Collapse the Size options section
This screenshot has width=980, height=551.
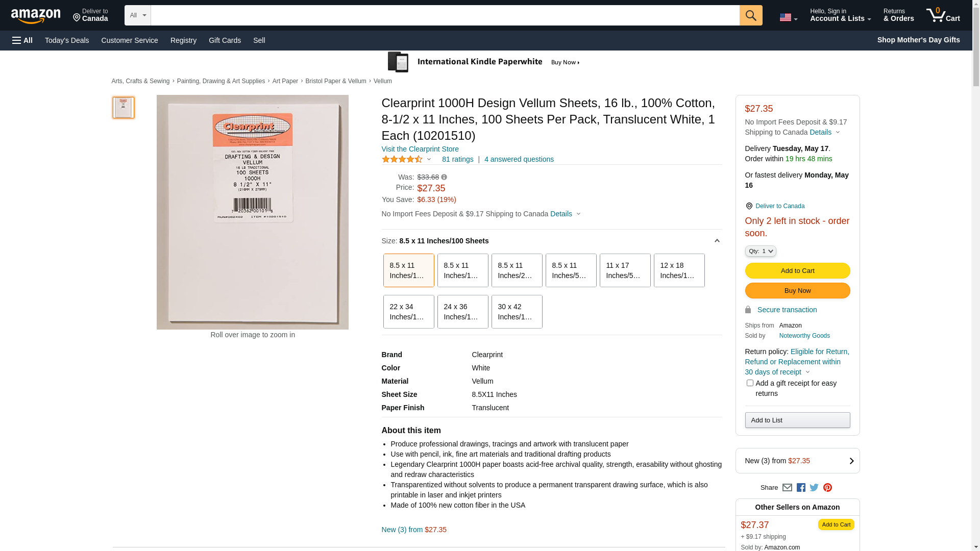(717, 241)
